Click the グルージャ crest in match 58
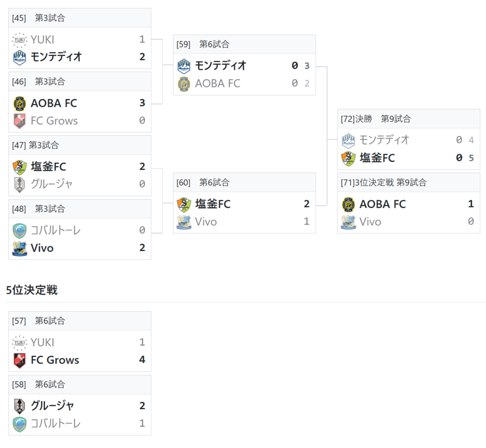 (19, 406)
